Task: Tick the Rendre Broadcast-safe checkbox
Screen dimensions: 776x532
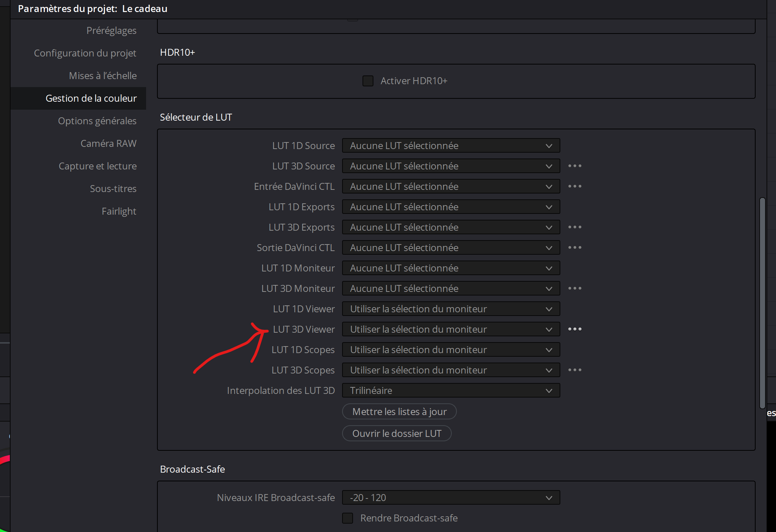Action: (348, 518)
